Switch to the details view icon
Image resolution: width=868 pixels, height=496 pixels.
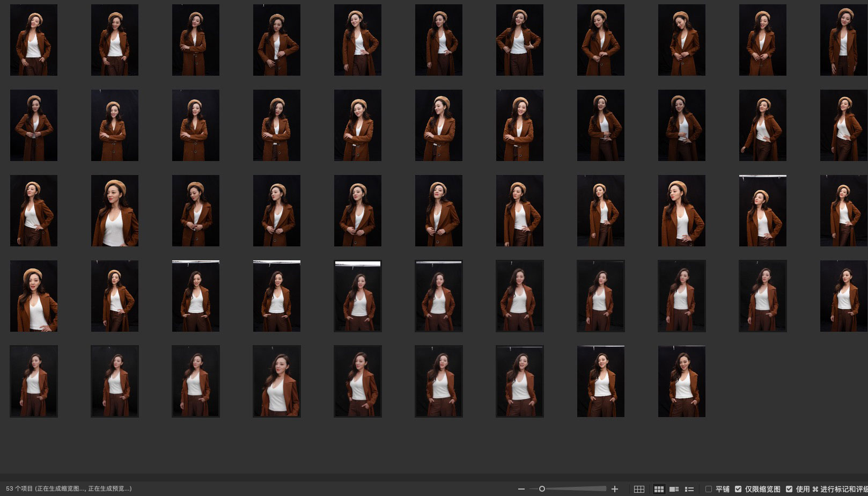pyautogui.click(x=674, y=489)
